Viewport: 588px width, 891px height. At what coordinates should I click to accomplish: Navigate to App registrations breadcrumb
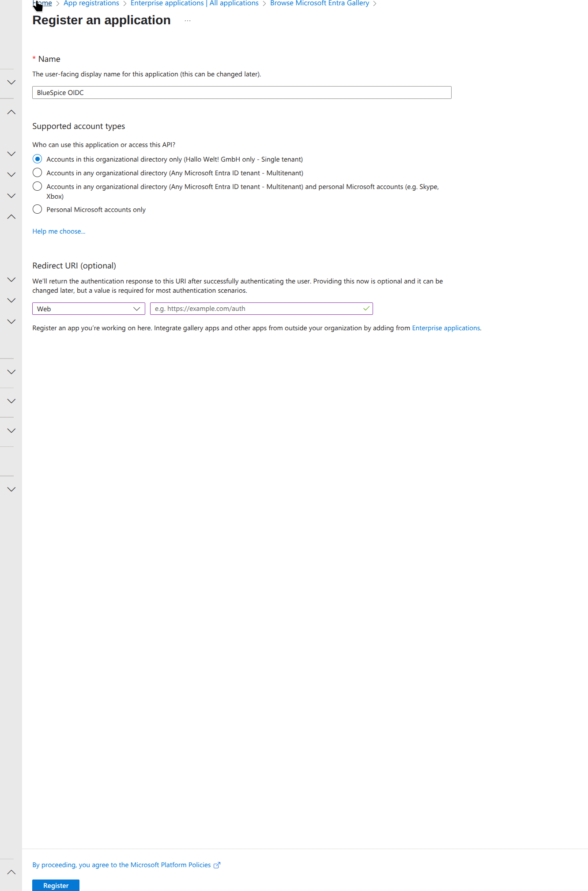[91, 4]
